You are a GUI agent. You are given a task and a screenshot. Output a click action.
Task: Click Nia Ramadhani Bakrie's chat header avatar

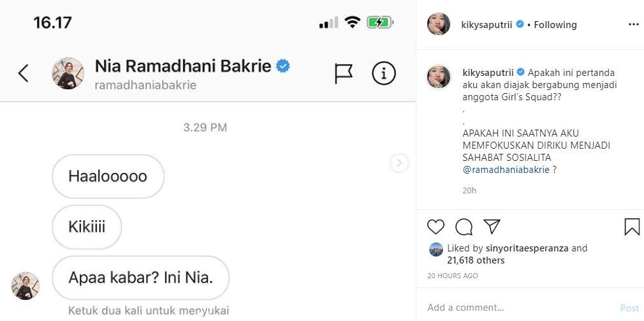(x=68, y=73)
